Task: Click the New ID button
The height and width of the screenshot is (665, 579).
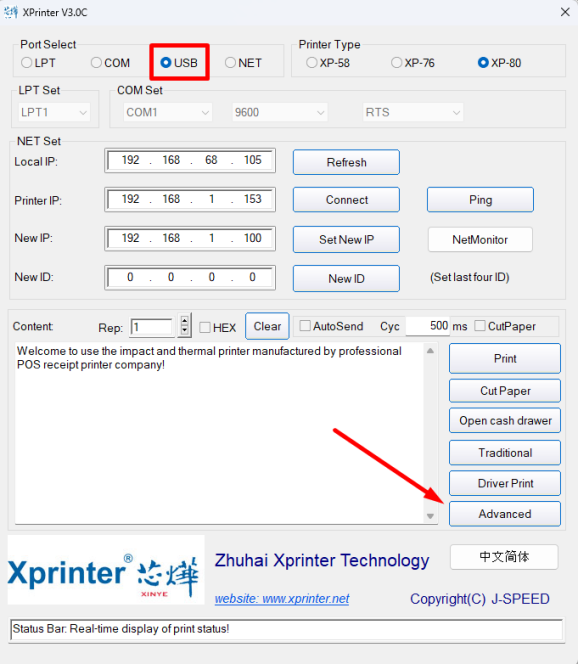Action: [x=346, y=279]
